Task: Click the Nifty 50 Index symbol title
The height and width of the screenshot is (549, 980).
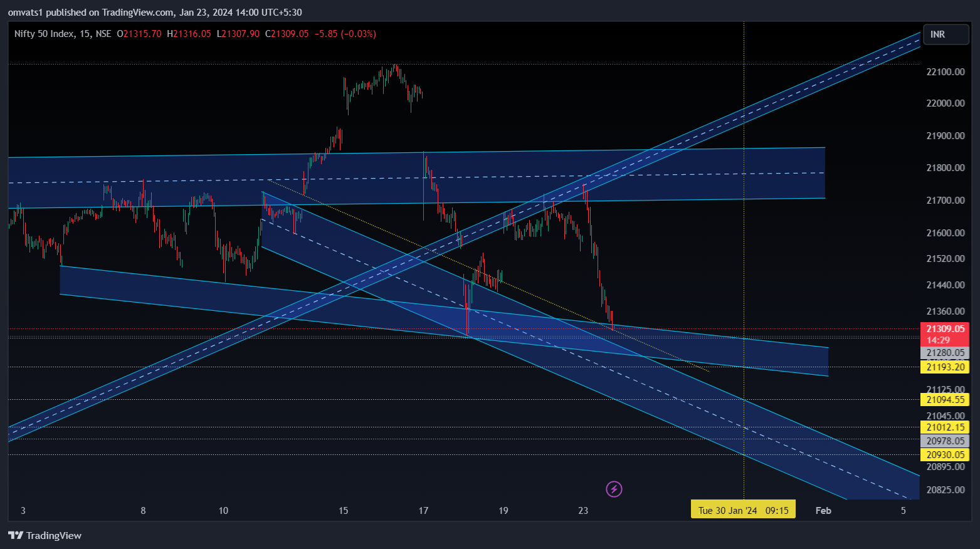Action: click(x=44, y=34)
